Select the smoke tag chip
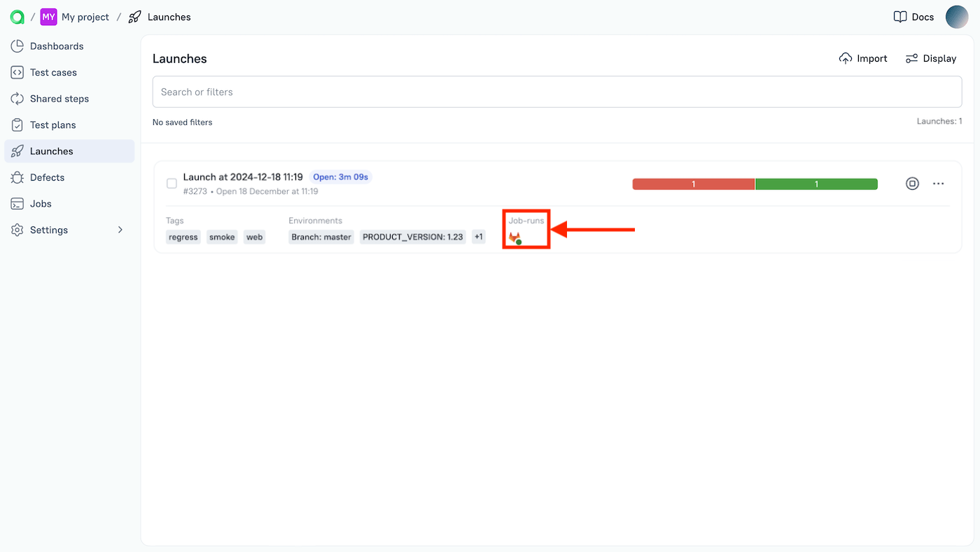 (222, 237)
